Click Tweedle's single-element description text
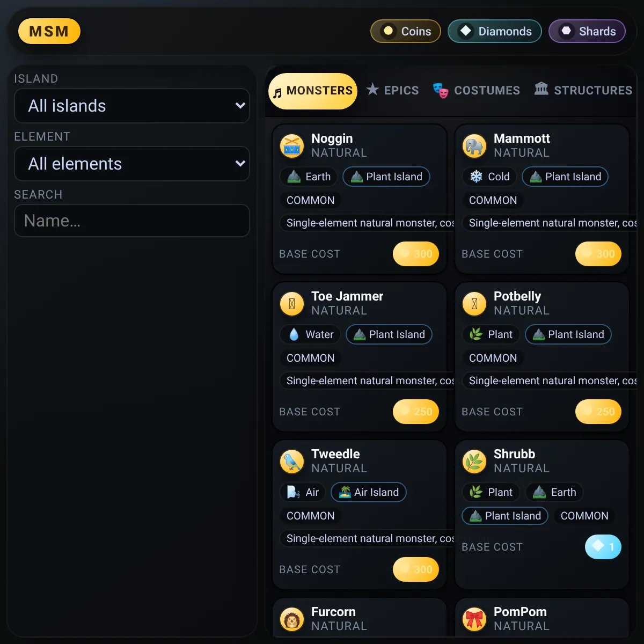The image size is (644, 644). [x=367, y=538]
